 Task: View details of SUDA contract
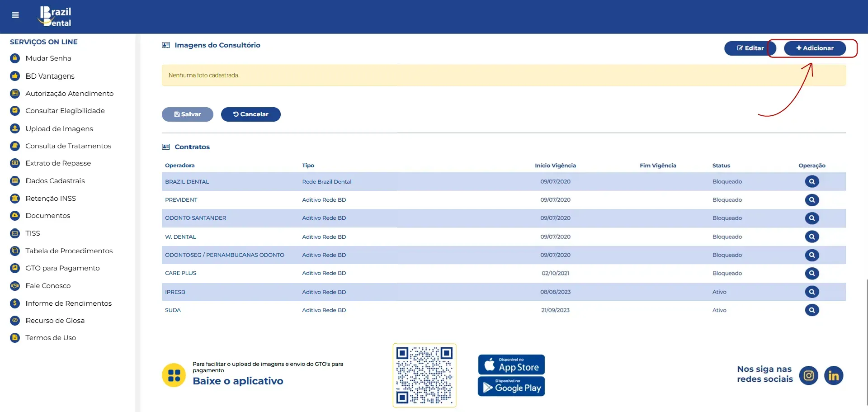pyautogui.click(x=812, y=310)
